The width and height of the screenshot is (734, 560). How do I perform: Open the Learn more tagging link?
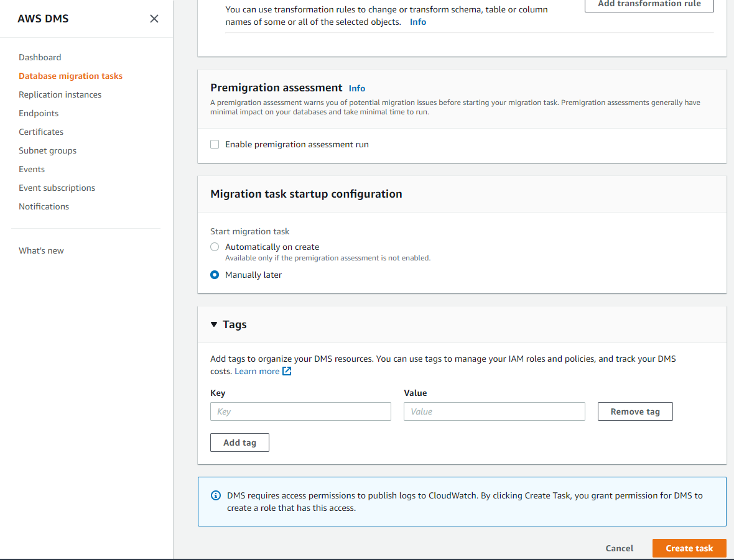(x=257, y=372)
